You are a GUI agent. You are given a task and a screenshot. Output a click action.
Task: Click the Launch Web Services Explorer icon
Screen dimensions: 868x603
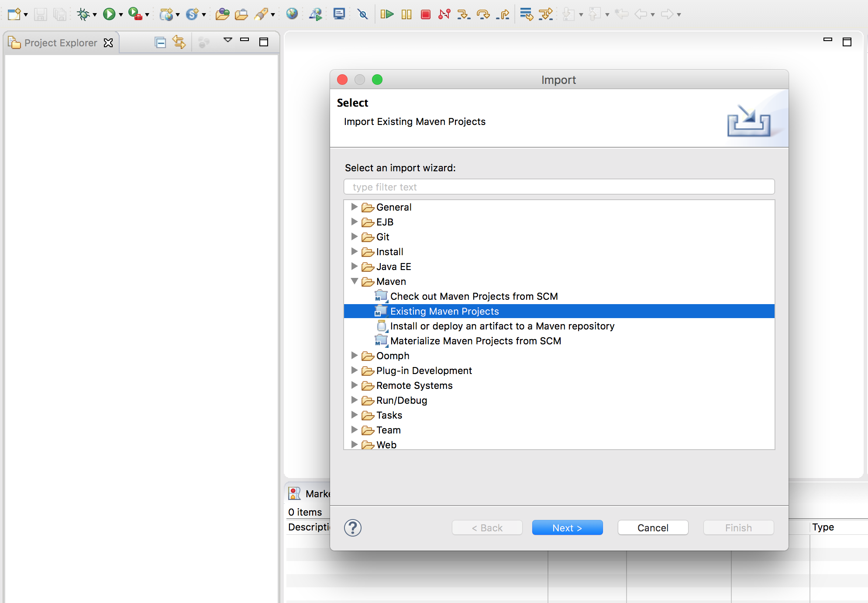(316, 14)
